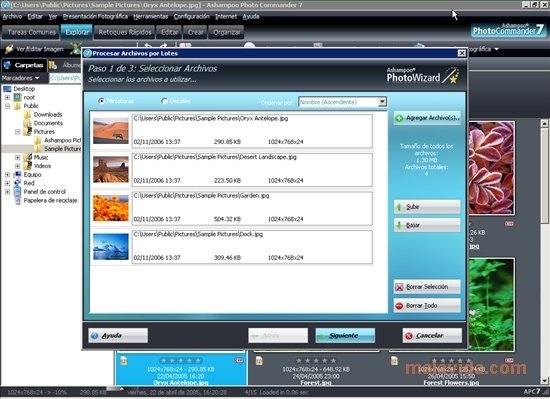Click the main window vertical scrollbar
This screenshot has width=550, height=399.
point(544,251)
